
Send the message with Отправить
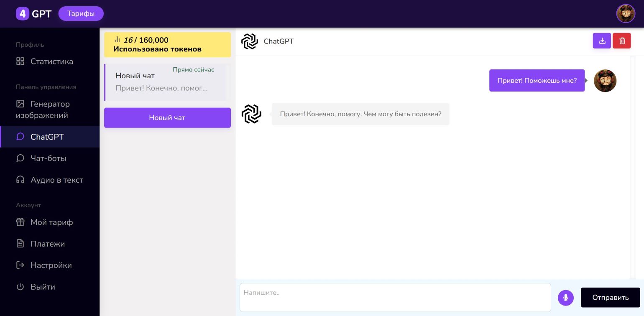[611, 298]
